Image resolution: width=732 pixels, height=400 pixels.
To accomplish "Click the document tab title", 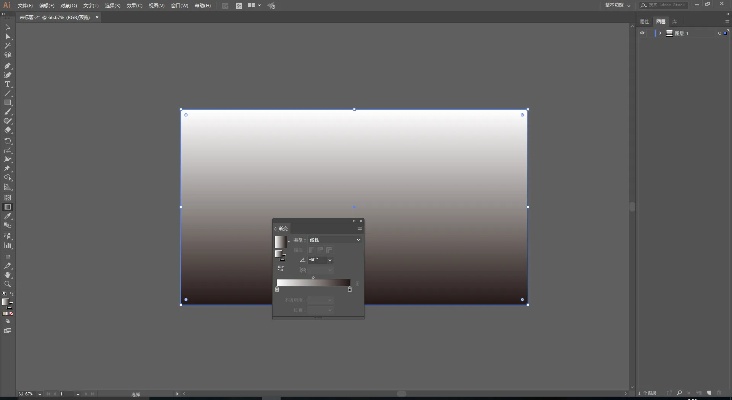I will [x=55, y=17].
